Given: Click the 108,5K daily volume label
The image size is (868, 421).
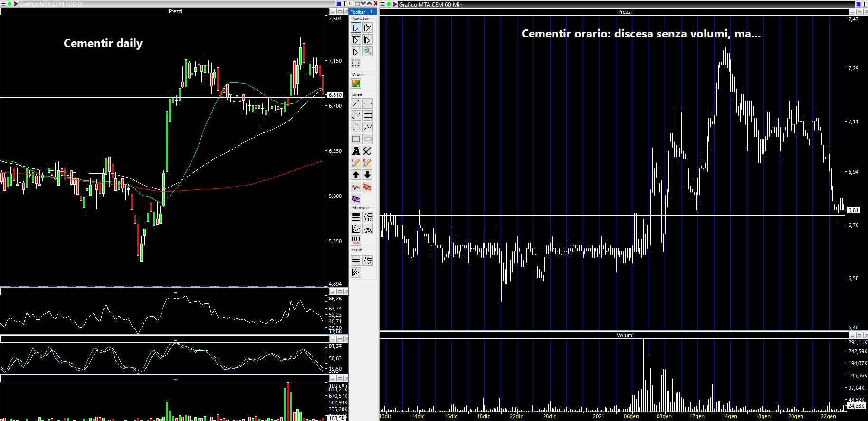Looking at the screenshot, I should pos(336,418).
